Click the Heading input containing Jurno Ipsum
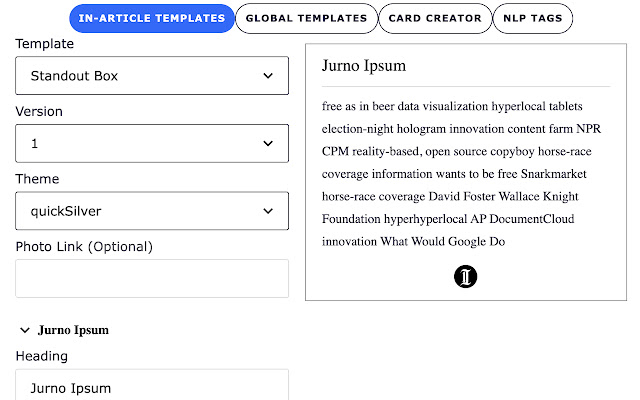Screen dimensions: 640x400 point(152,385)
